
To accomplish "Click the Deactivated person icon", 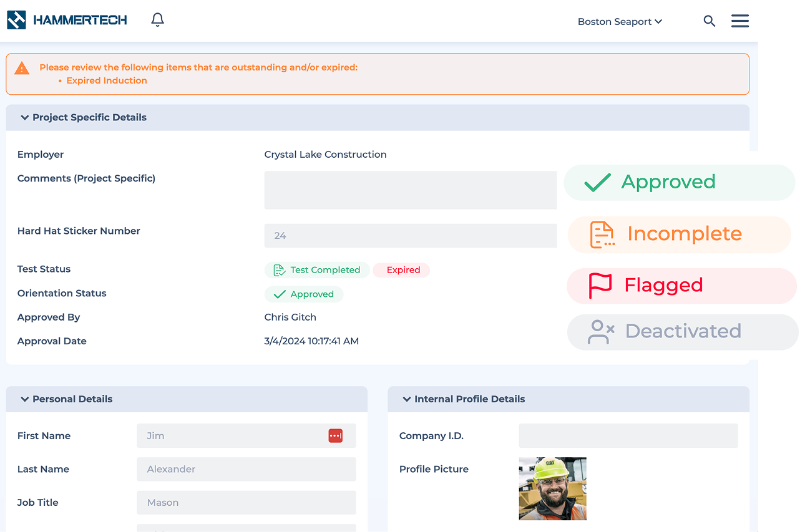I will 600,332.
